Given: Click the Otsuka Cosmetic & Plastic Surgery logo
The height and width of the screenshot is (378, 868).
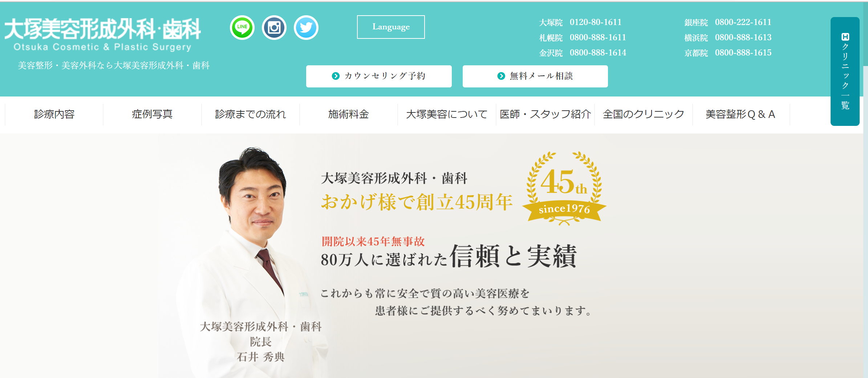Looking at the screenshot, I should [x=102, y=34].
